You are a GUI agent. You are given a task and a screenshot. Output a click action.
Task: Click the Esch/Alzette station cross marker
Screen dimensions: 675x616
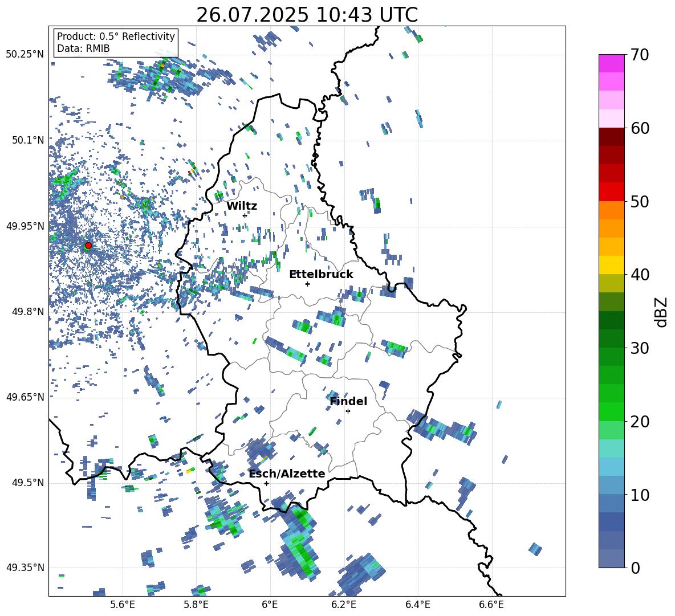pyautogui.click(x=266, y=483)
